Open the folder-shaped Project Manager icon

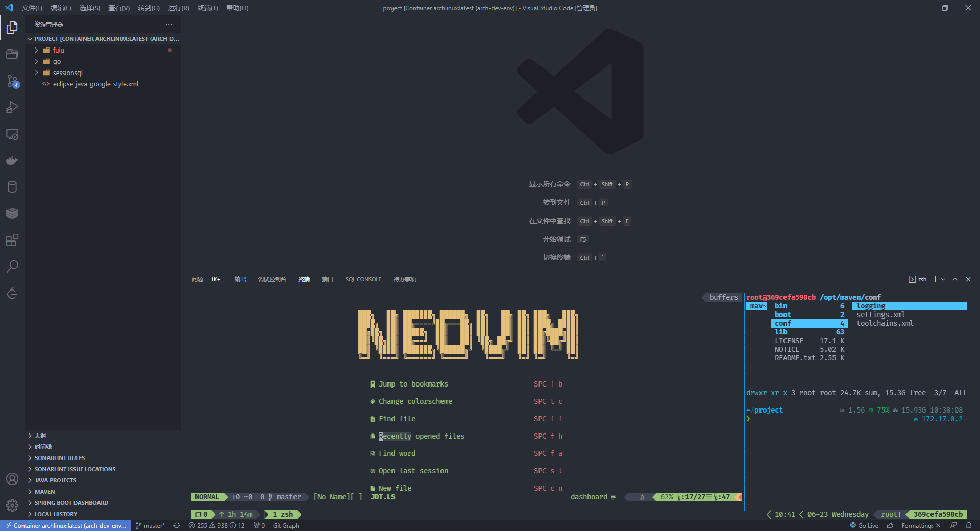click(12, 54)
